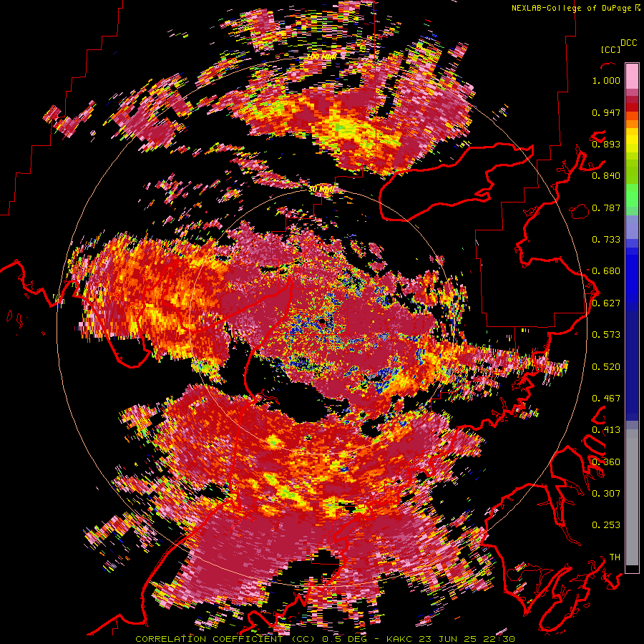Click the 50 NM range ring label
This screenshot has width=644, height=644.
click(x=321, y=190)
